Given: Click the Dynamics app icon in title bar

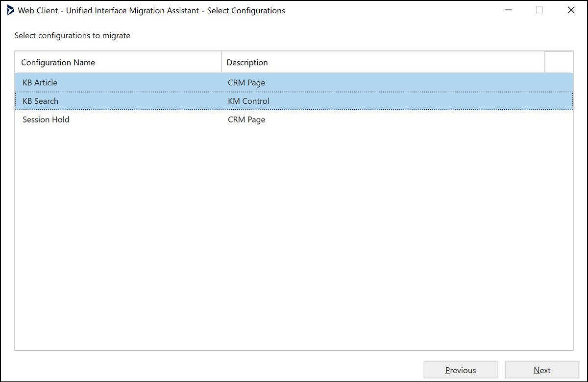Looking at the screenshot, I should tap(10, 10).
